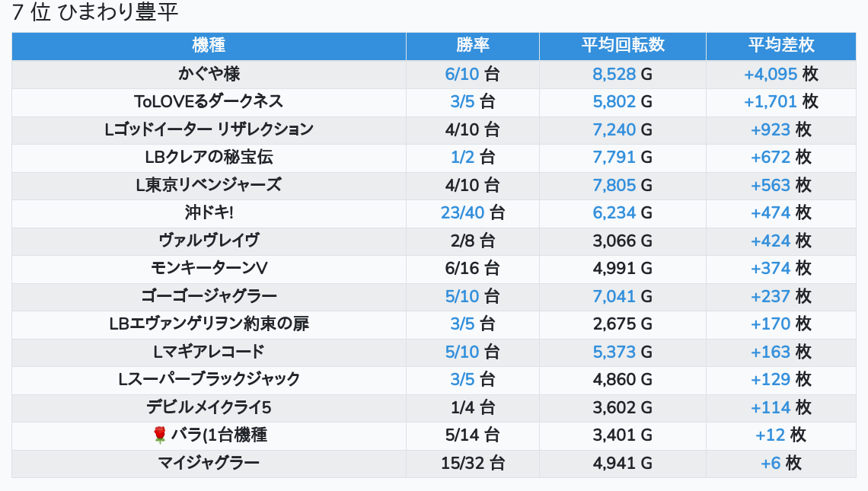The height and width of the screenshot is (491, 868).
Task: Click the 8,528 average spins value
Action: click(614, 74)
